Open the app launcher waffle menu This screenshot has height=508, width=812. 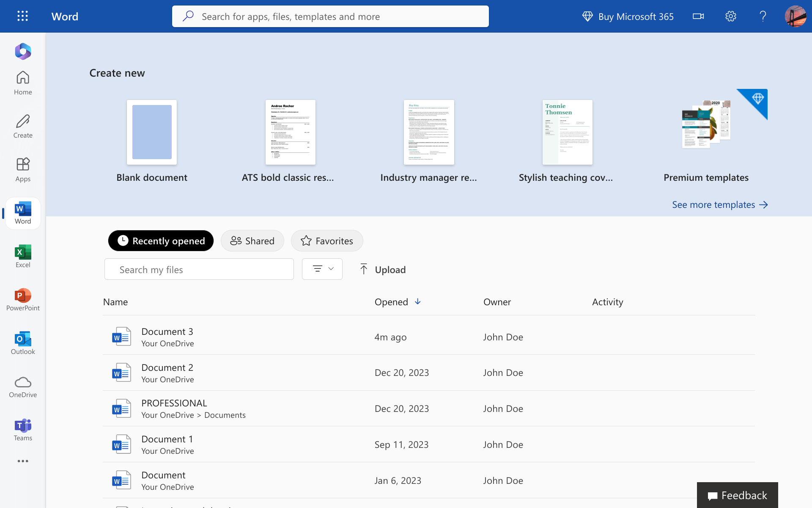coord(22,16)
